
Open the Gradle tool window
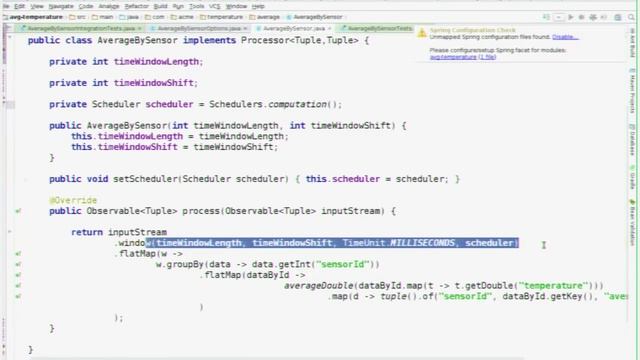[x=632, y=177]
